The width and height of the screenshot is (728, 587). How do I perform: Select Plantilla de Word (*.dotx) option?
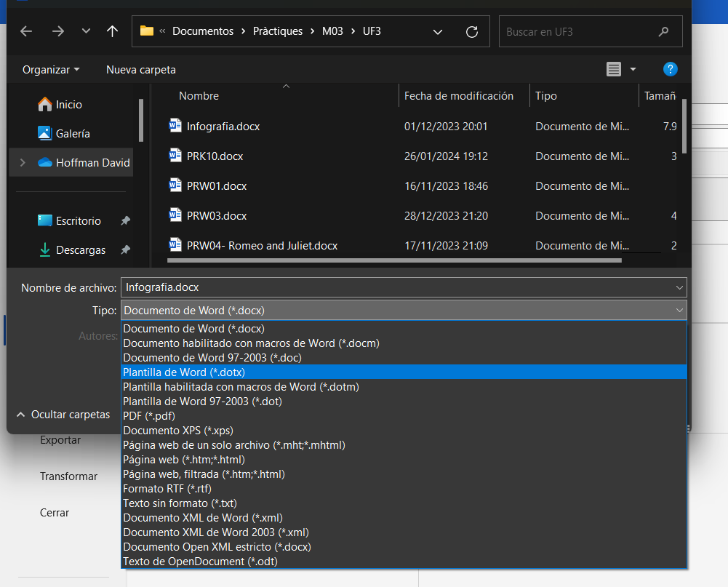coord(184,372)
